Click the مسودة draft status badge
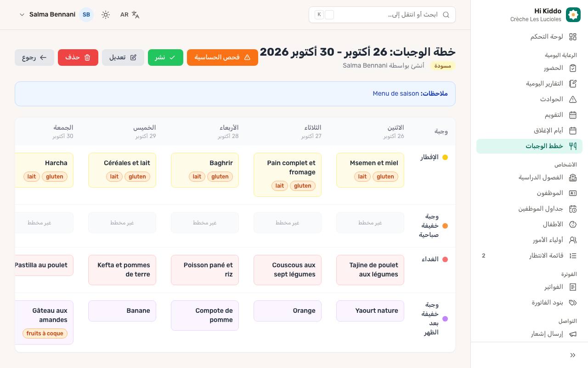Image resolution: width=588 pixels, height=368 pixels. click(x=443, y=66)
